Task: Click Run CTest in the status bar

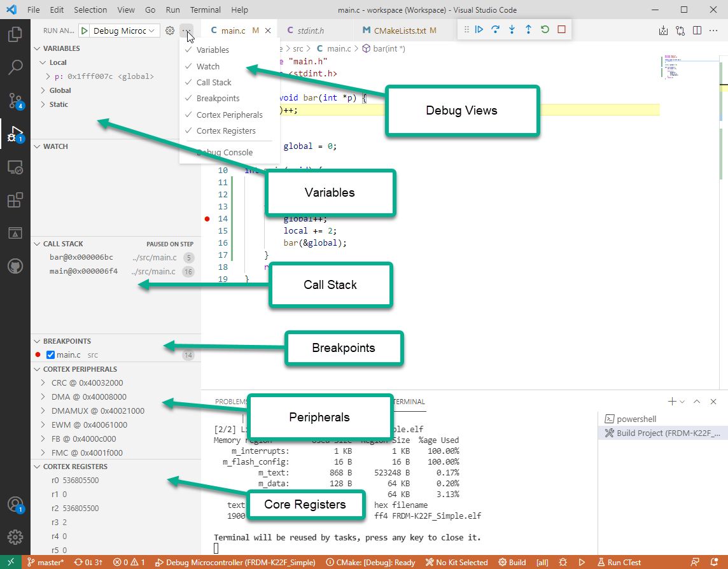Action: pos(619,562)
